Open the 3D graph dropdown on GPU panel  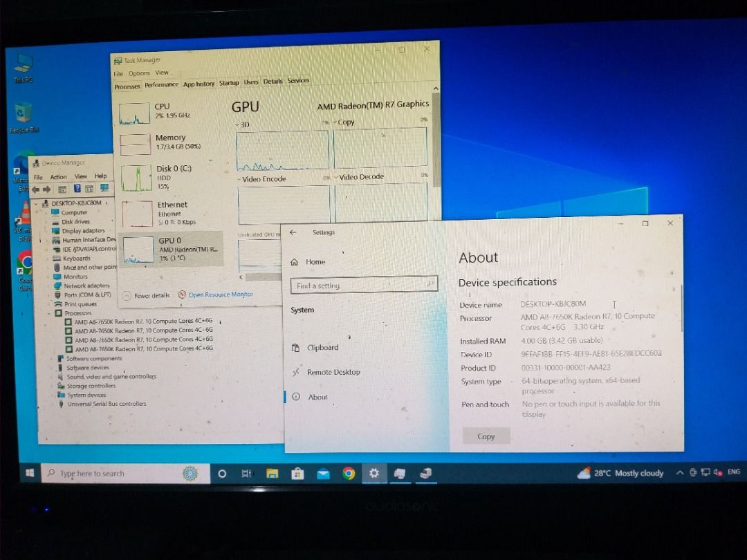[x=237, y=124]
